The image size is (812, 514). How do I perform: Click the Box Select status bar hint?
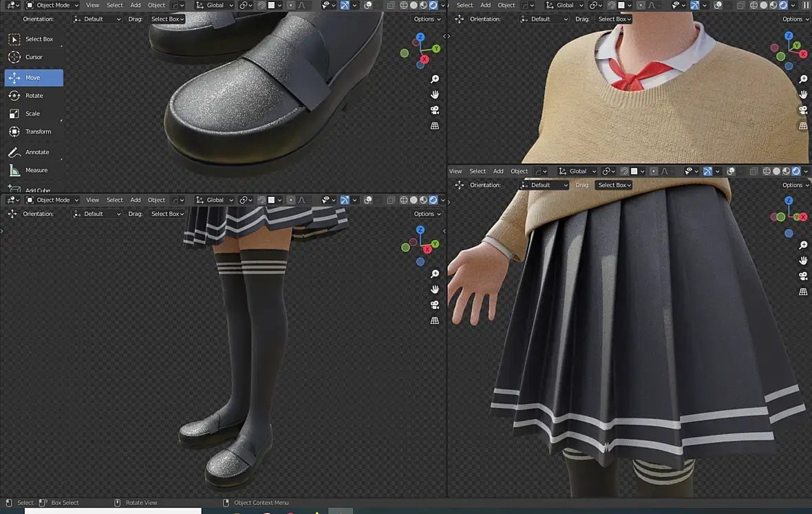point(60,502)
